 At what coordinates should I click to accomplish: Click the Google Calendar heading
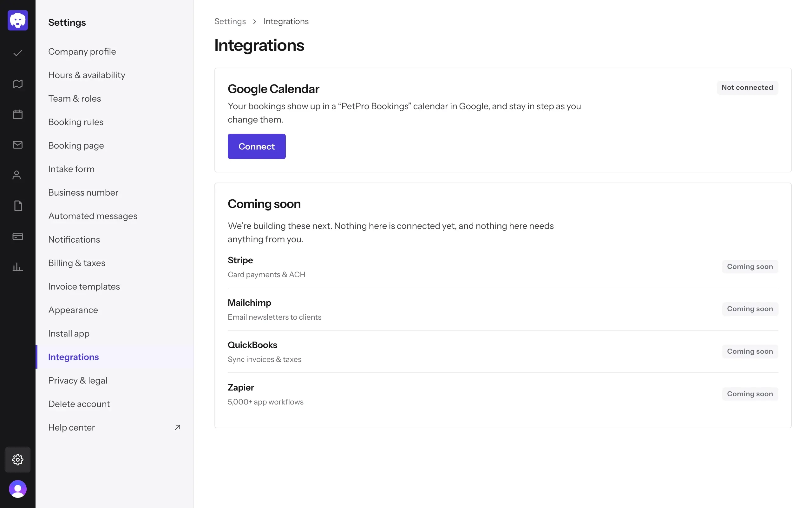273,89
